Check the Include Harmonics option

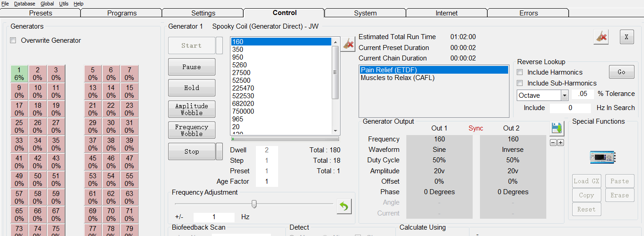click(x=520, y=72)
